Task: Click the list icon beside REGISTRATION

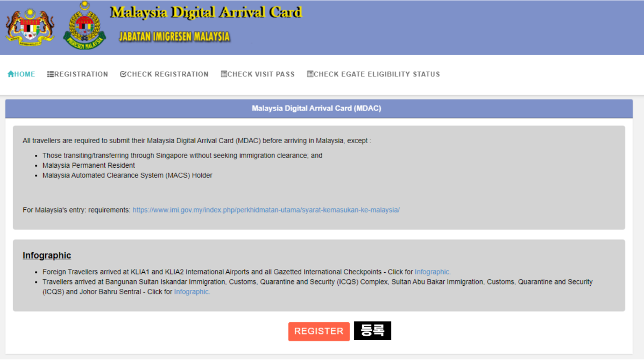Action: [x=51, y=74]
